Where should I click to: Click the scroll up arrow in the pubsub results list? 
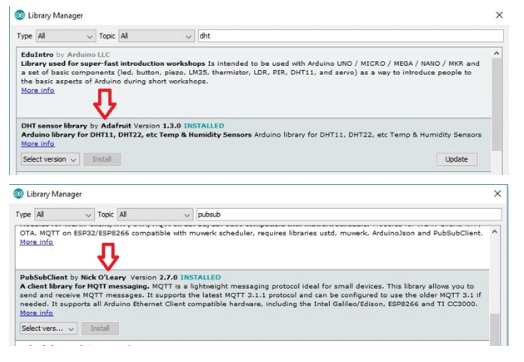[x=494, y=232]
